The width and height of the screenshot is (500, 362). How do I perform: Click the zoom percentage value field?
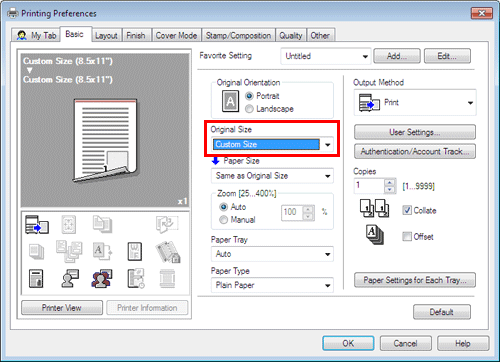coord(293,212)
